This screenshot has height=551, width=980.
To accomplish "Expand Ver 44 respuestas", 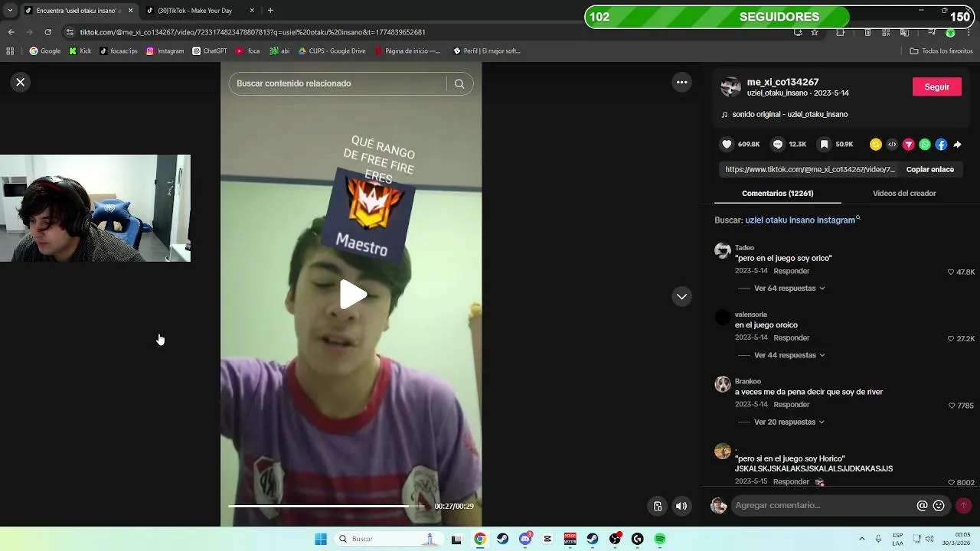I will (x=789, y=355).
